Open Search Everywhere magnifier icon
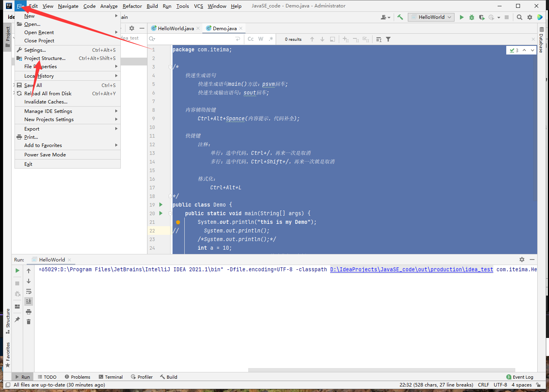The image size is (549, 392). (520, 17)
